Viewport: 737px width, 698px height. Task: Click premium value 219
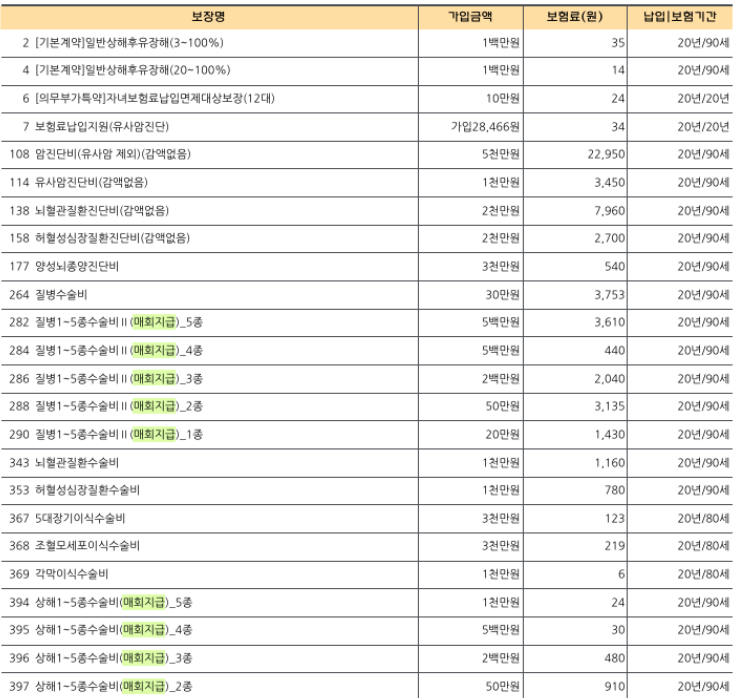[614, 546]
